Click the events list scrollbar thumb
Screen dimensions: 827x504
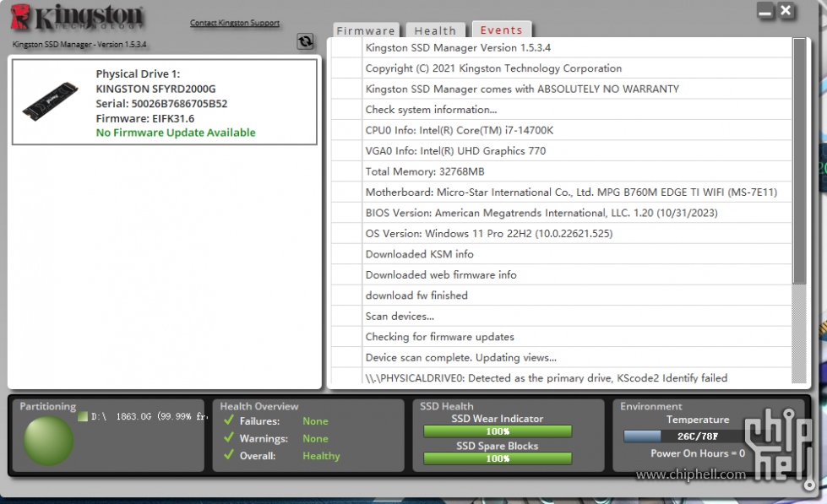(799, 161)
